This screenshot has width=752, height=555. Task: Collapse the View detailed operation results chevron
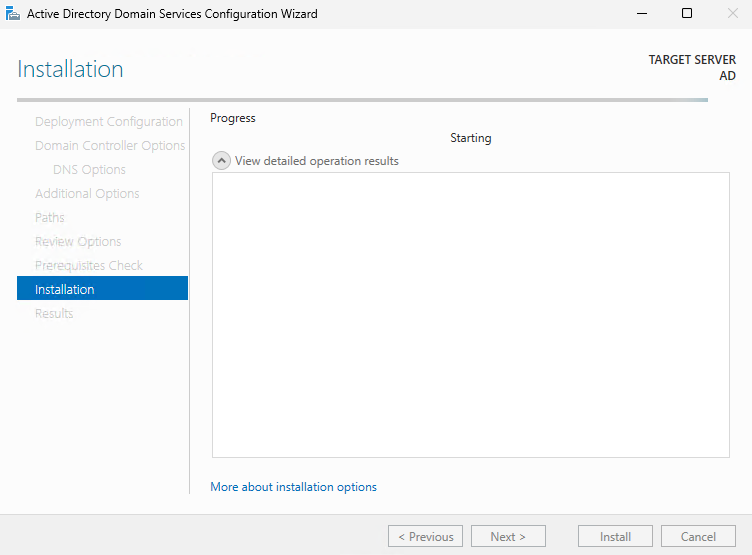click(221, 161)
